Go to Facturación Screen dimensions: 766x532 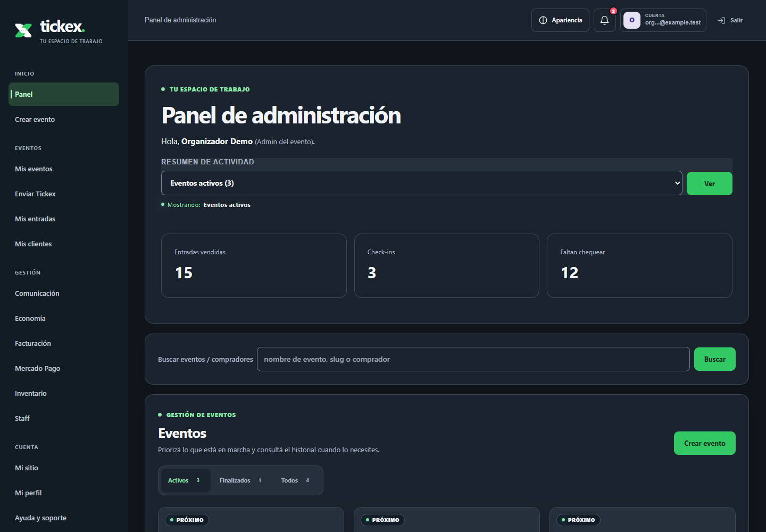tap(64, 343)
